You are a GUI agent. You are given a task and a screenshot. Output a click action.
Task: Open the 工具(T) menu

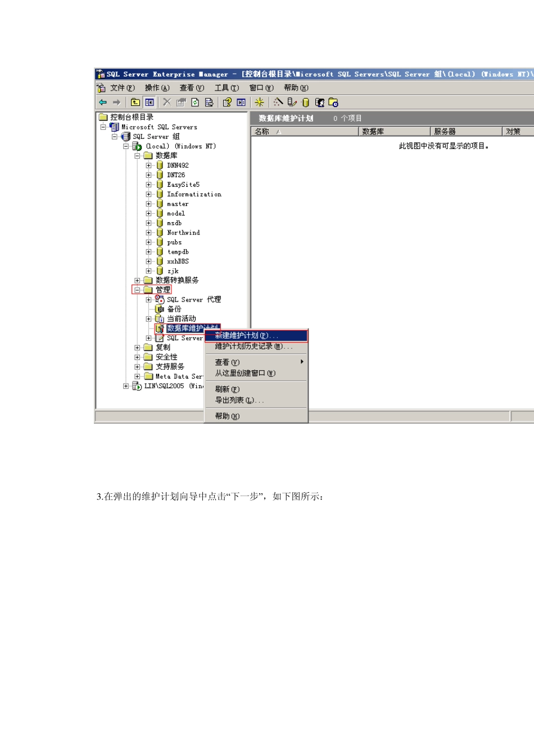227,88
